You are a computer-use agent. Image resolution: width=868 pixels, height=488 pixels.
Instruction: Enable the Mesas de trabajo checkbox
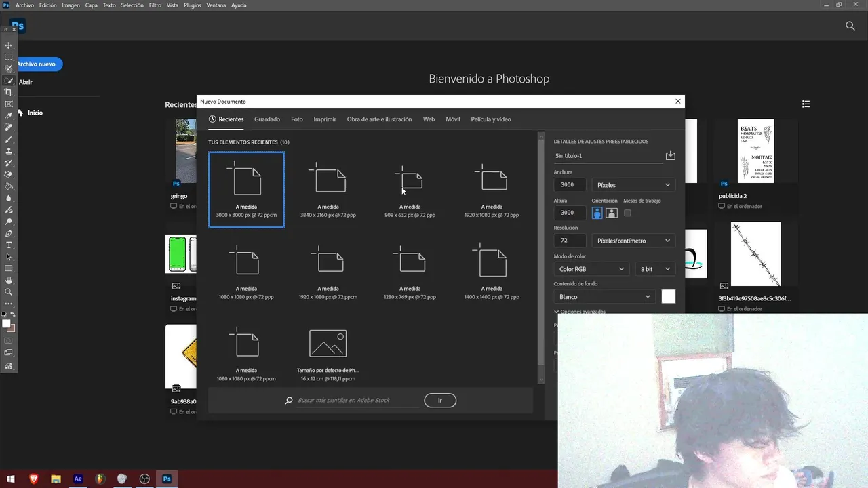(x=627, y=213)
